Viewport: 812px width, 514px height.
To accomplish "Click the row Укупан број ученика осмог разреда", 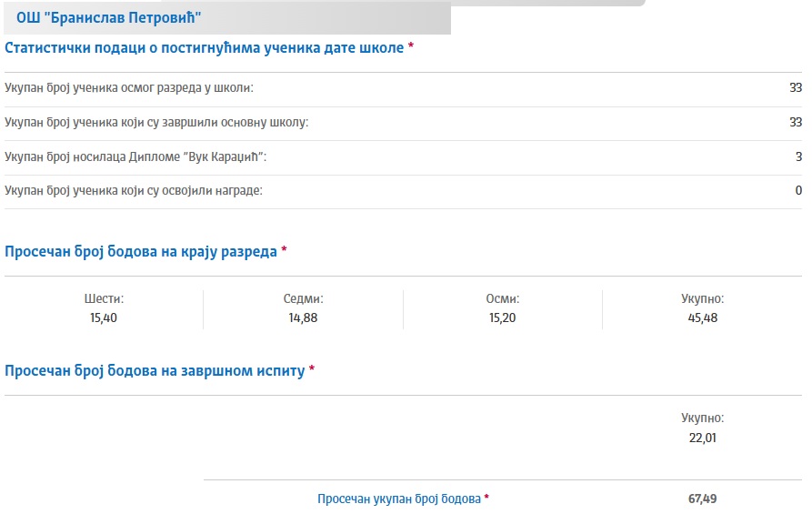I will click(403, 87).
